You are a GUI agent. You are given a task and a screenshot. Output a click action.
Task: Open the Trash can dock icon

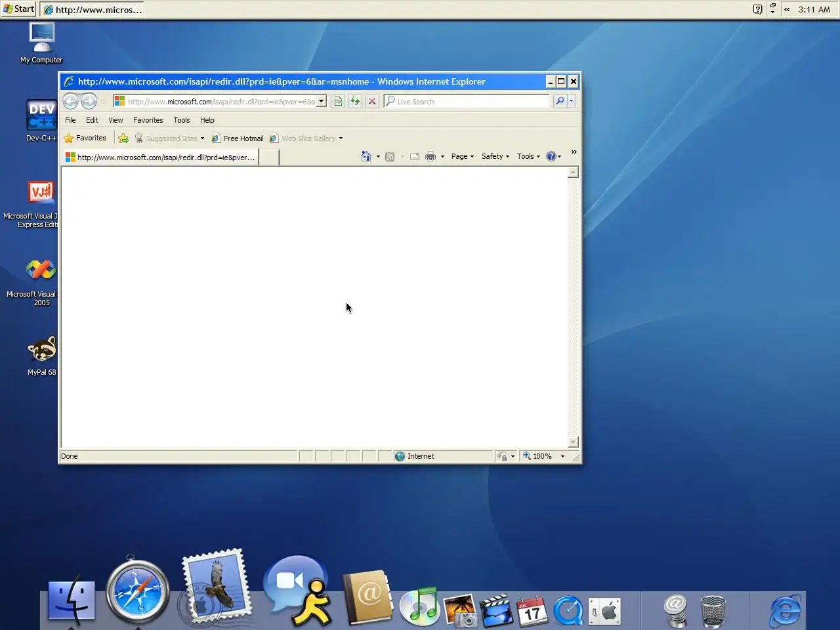tap(713, 611)
